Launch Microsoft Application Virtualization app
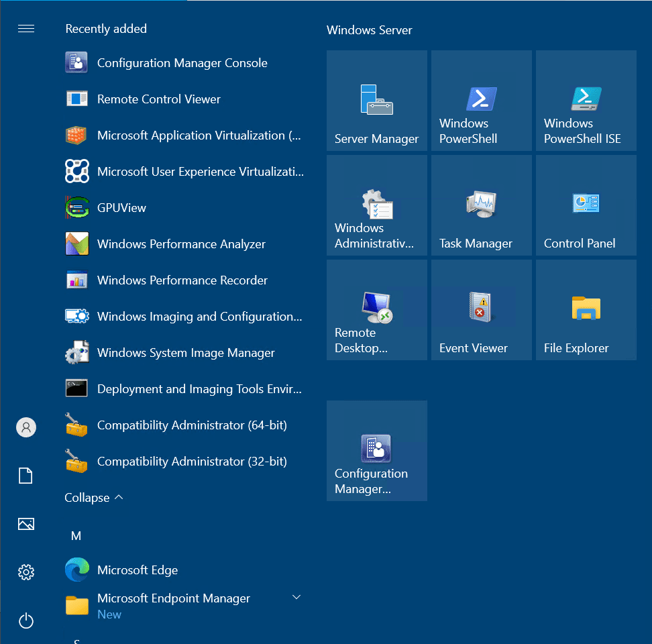This screenshot has width=652, height=644. coord(185,136)
